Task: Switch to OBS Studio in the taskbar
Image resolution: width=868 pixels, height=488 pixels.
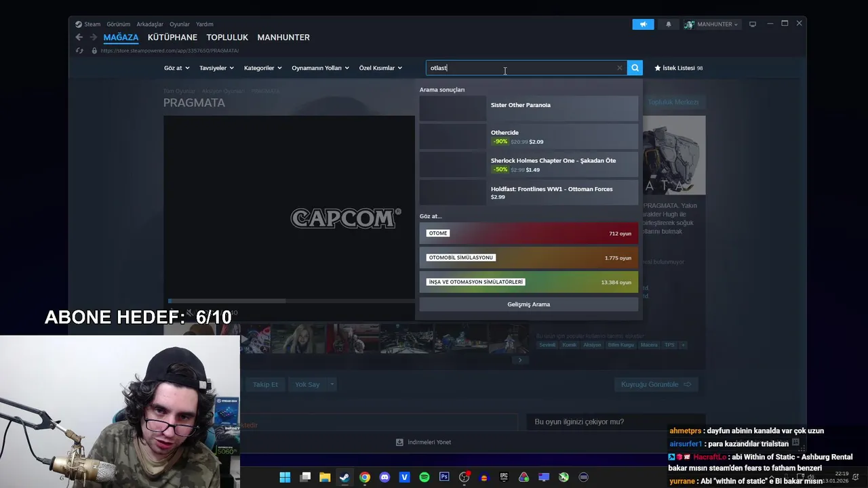Action: tap(464, 477)
